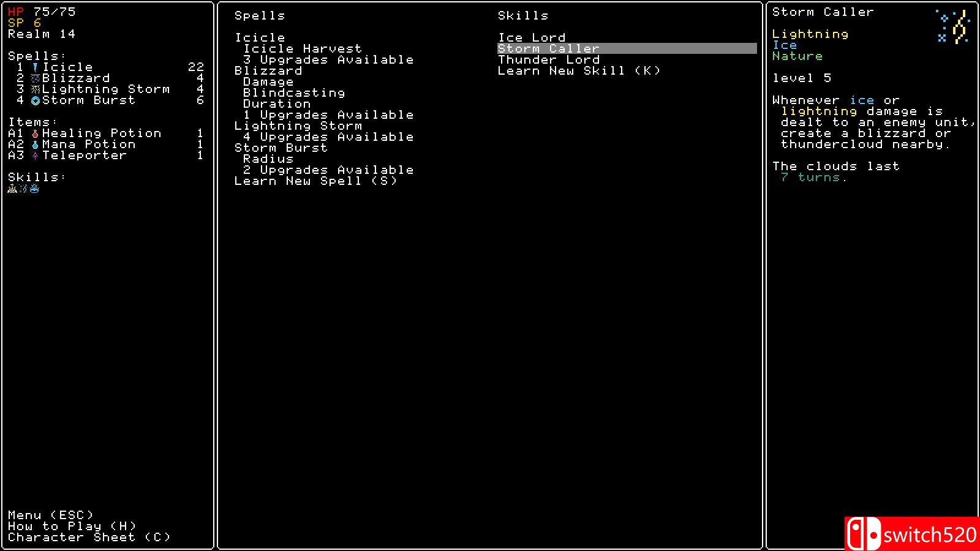
Task: Click the Icicle spell icon in sidebar
Action: click(x=36, y=67)
